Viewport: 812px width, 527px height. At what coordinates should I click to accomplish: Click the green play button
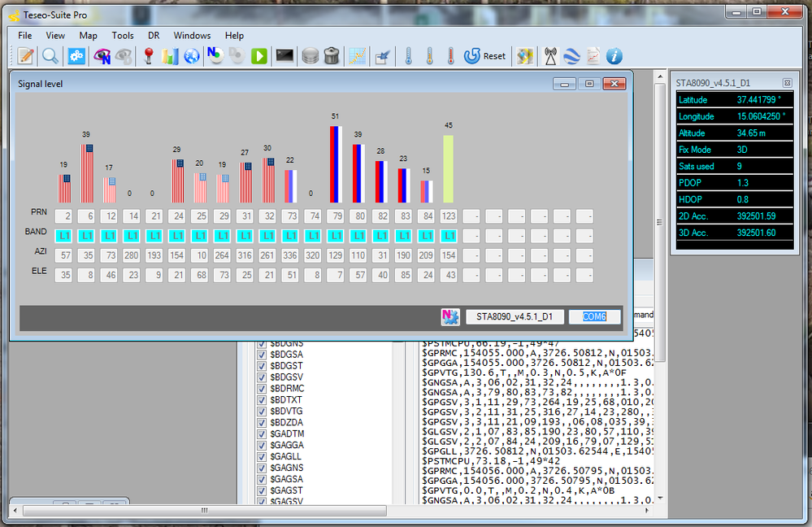pos(259,56)
